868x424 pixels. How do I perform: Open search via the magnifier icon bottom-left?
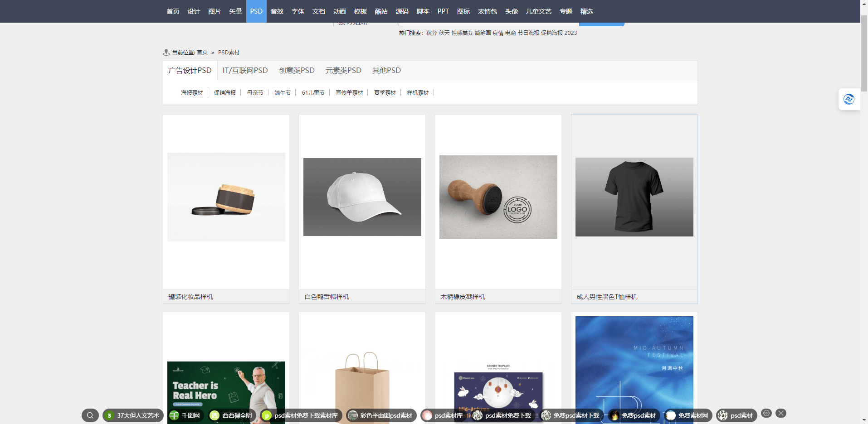(90, 415)
